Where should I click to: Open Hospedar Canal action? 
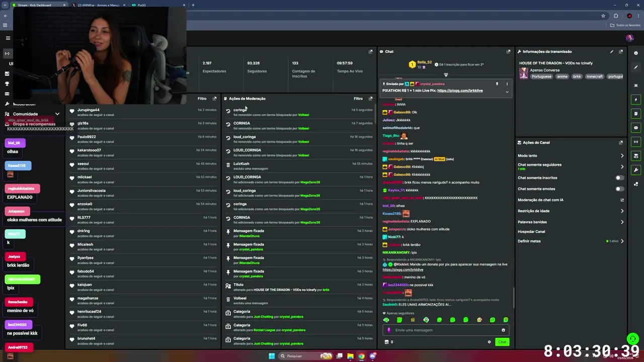click(531, 231)
